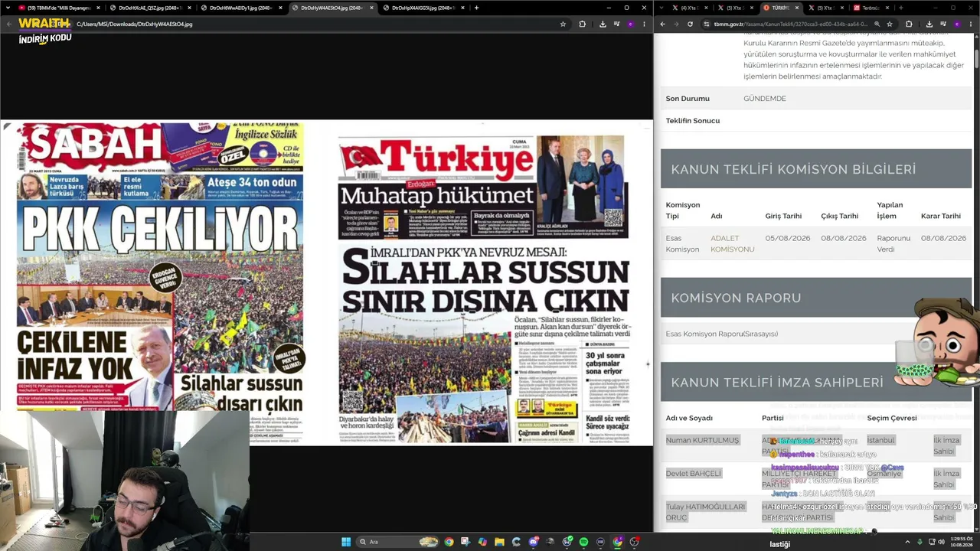Open Extensions in the tbmm.gov.tr browser window

[x=909, y=24]
